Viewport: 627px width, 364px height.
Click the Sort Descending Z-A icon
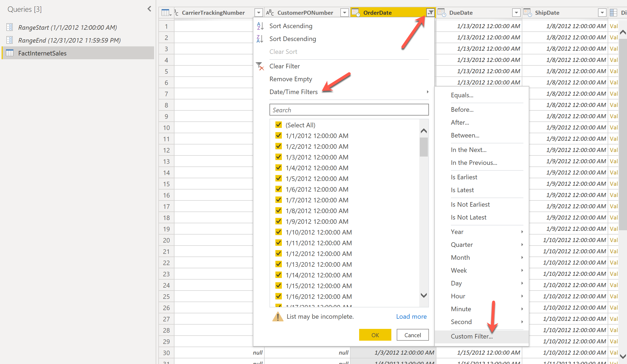[260, 39]
